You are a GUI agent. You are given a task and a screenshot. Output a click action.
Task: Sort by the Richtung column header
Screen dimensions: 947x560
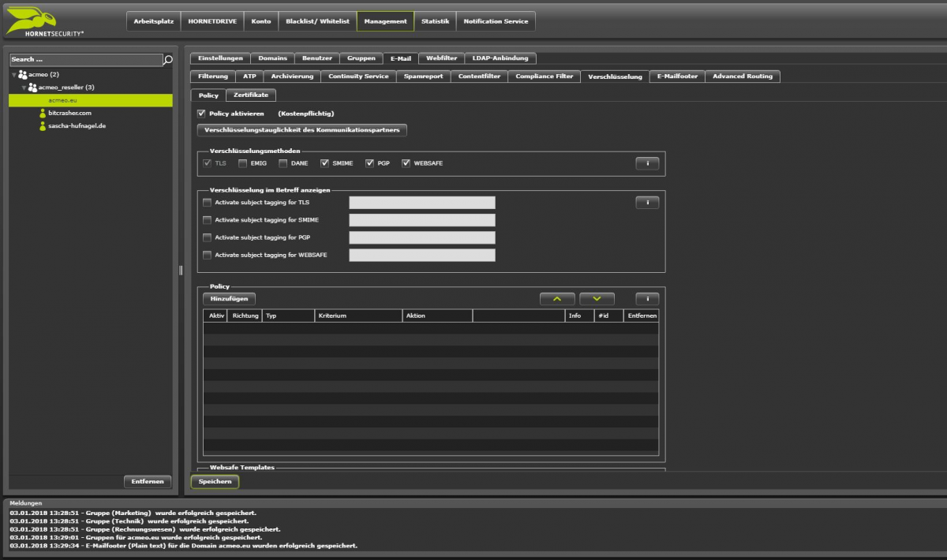click(x=246, y=315)
